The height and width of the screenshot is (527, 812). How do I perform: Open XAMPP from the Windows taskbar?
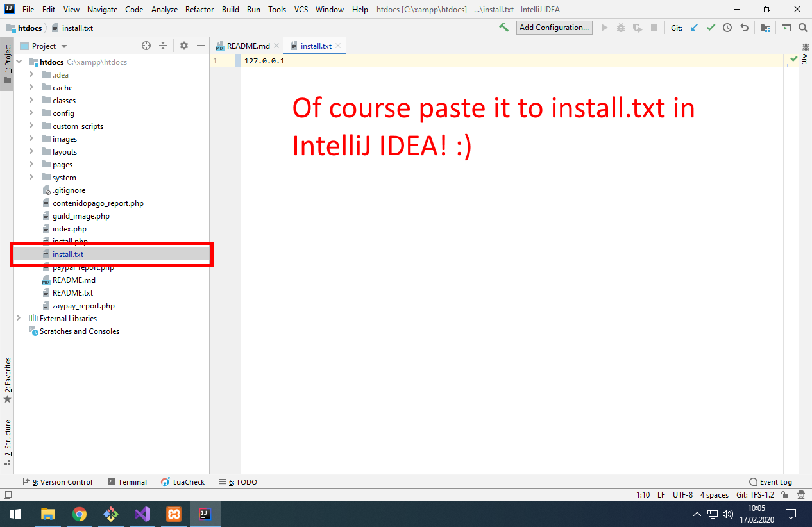(x=173, y=514)
